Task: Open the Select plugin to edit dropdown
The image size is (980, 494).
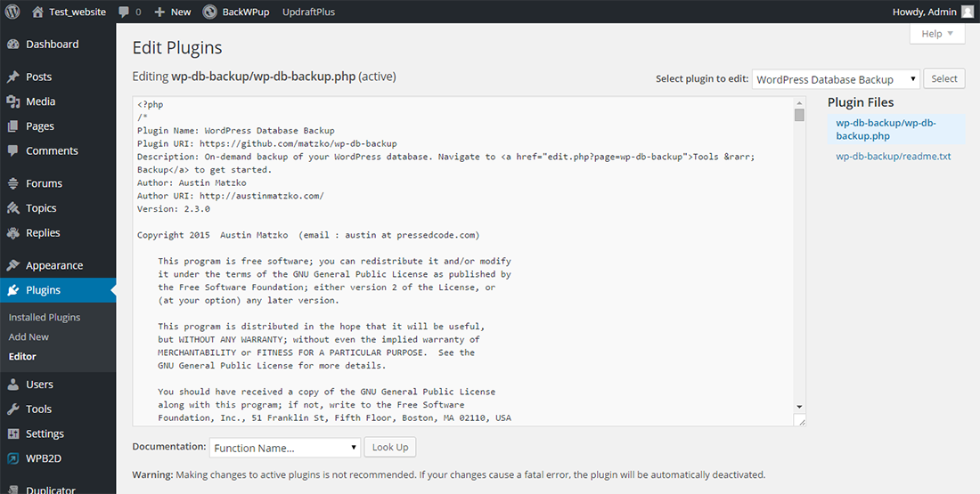Action: point(837,79)
